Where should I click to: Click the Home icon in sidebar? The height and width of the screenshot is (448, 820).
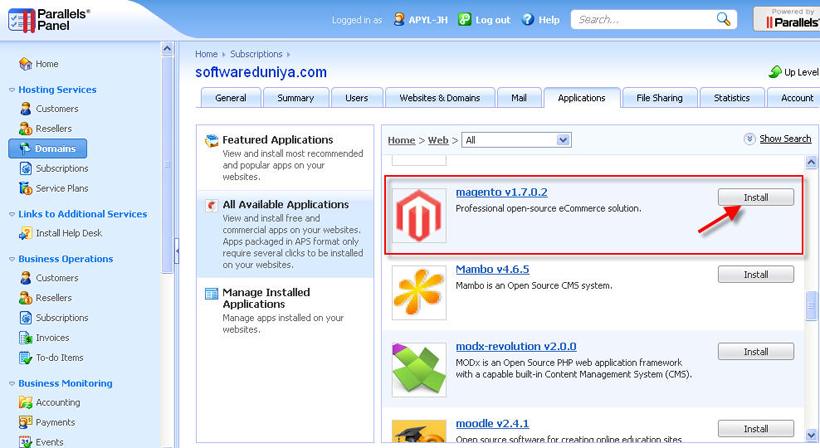coord(25,64)
